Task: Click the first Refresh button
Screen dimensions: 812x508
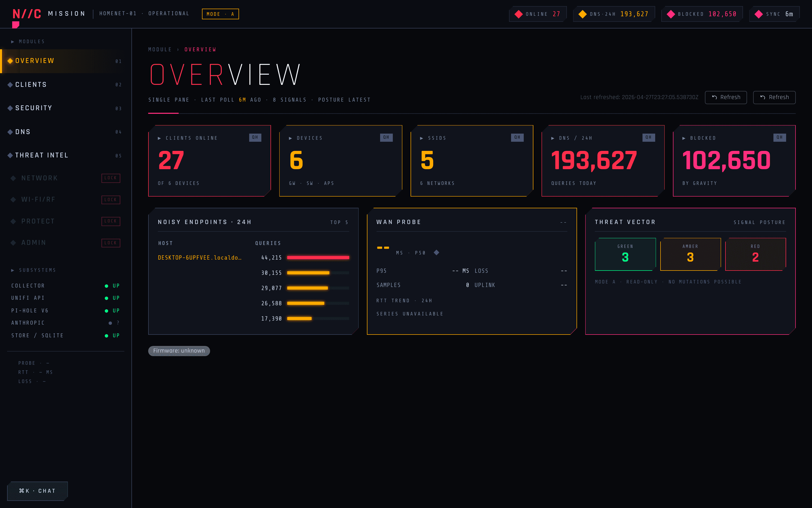Action: point(726,98)
